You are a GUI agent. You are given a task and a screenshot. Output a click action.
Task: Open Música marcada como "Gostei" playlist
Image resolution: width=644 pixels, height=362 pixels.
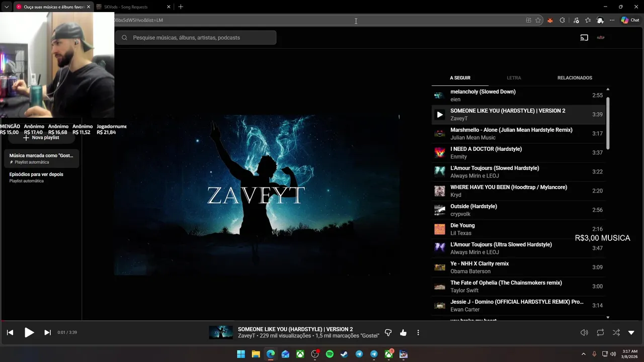tap(42, 158)
